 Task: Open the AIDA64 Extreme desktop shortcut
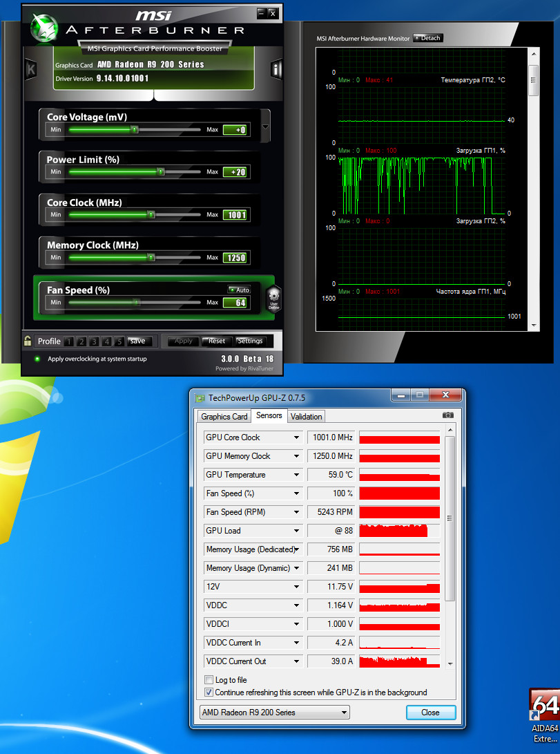[x=545, y=715]
